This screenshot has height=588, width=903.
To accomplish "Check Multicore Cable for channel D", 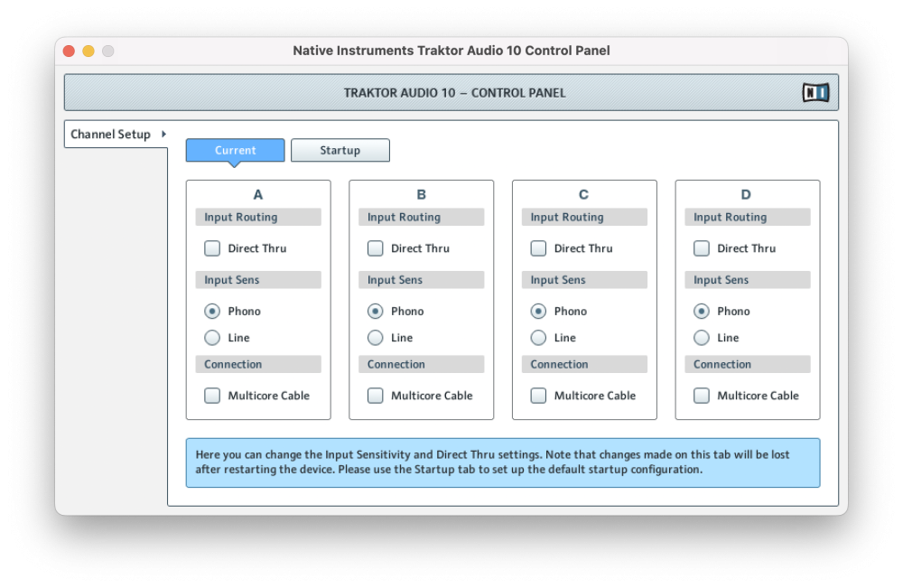I will coord(702,396).
